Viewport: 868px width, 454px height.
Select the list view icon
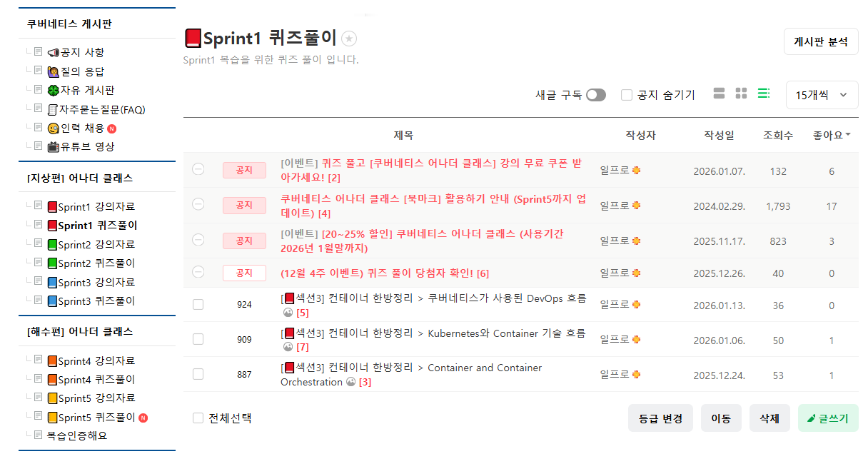pos(763,94)
